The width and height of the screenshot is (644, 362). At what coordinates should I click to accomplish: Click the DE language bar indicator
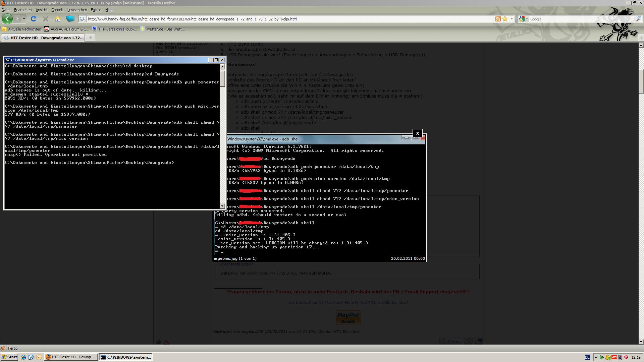(x=587, y=357)
